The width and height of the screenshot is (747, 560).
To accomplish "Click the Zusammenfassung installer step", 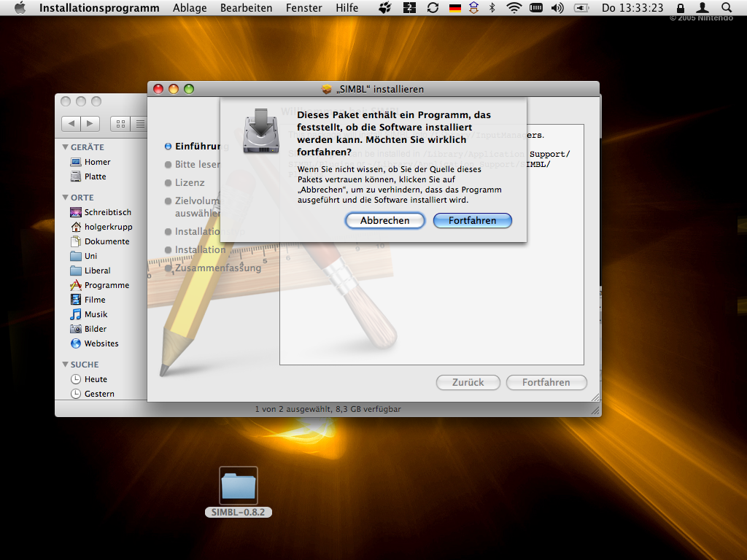I will pyautogui.click(x=213, y=268).
